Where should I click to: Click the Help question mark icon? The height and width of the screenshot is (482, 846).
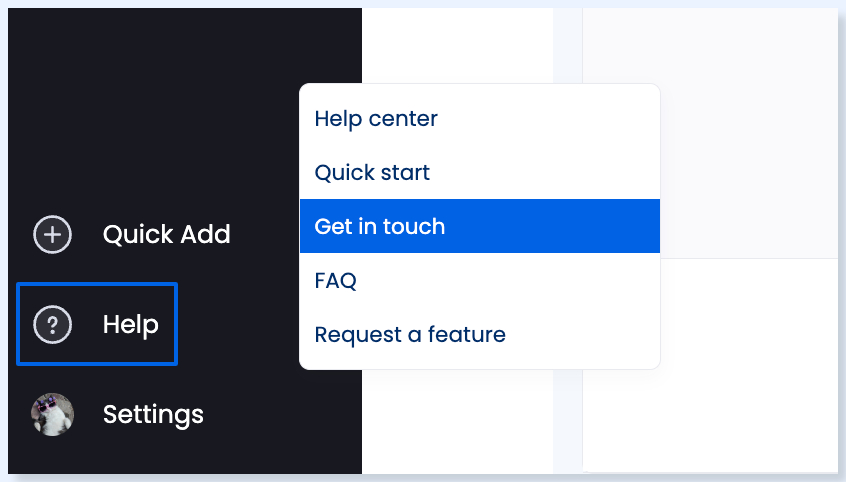(x=53, y=325)
